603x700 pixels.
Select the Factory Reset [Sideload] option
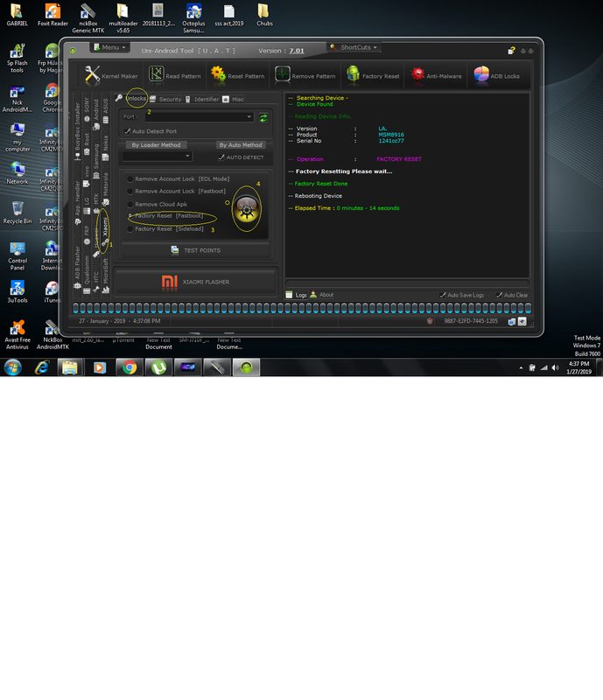pyautogui.click(x=165, y=229)
